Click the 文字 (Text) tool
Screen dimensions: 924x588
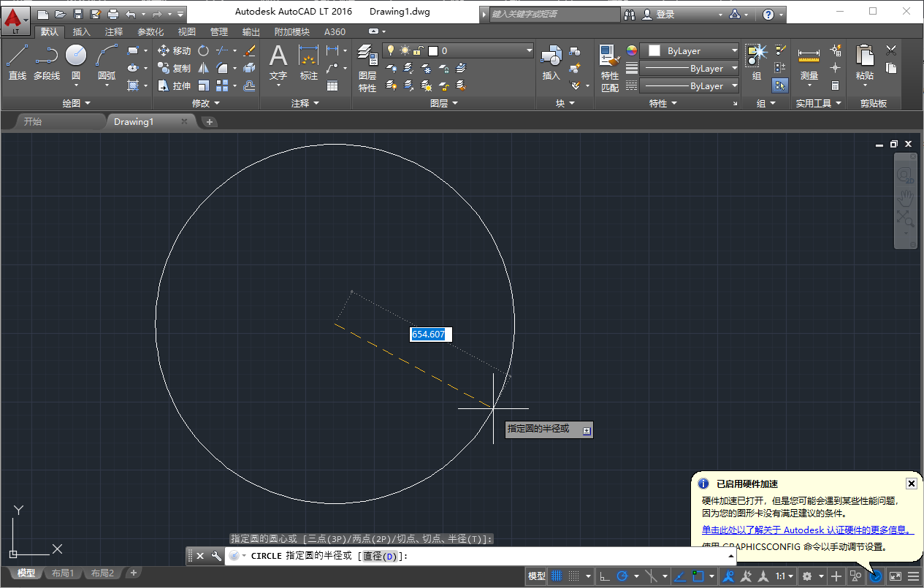coord(278,62)
